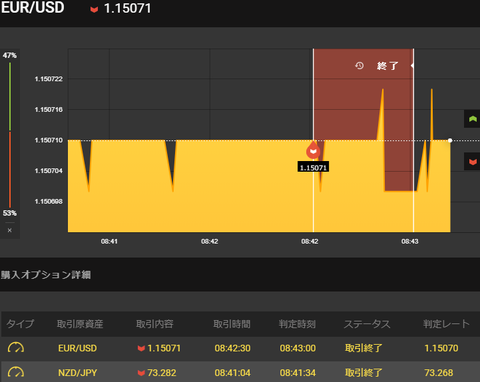Select the EUR/USD asset cell in the table

point(77,348)
